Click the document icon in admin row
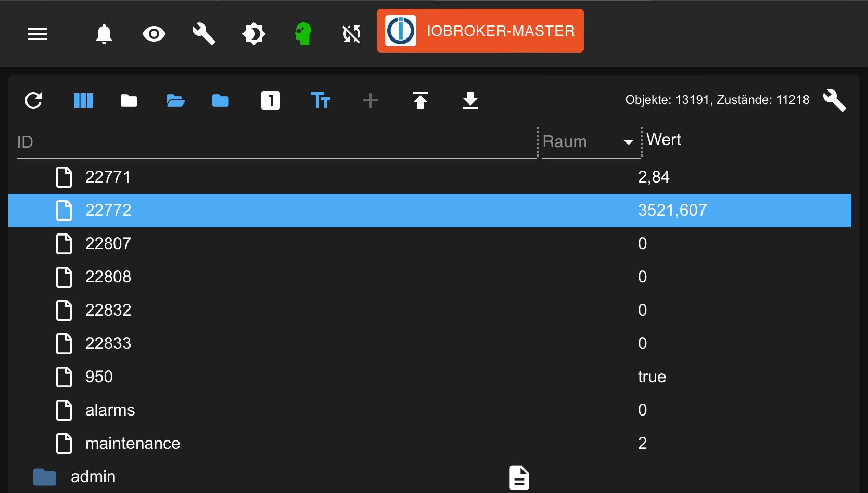This screenshot has height=493, width=868. coord(519,478)
